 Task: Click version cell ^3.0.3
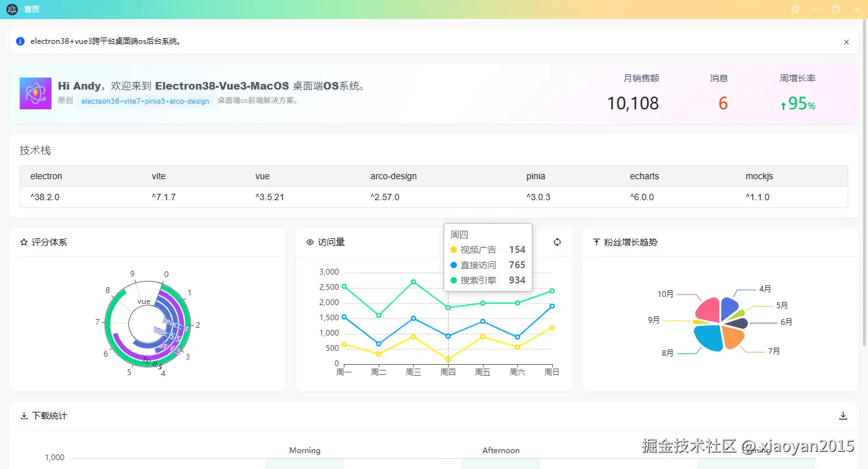tap(539, 197)
